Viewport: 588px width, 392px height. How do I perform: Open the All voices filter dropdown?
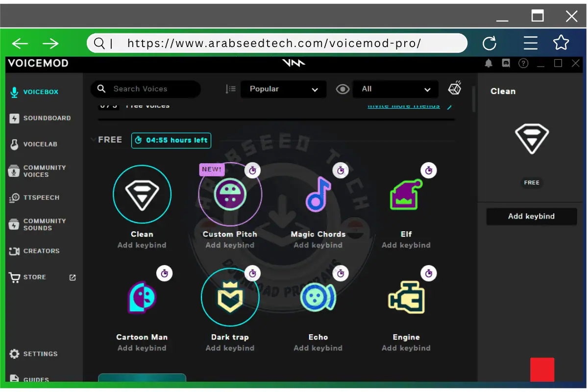pyautogui.click(x=395, y=89)
